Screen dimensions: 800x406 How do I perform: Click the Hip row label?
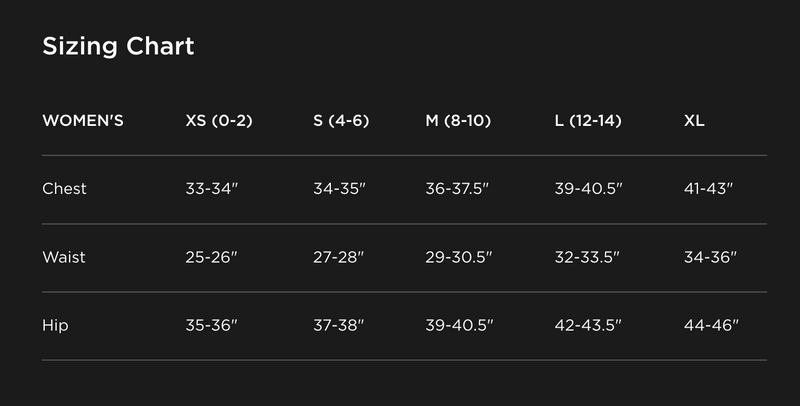coord(55,325)
